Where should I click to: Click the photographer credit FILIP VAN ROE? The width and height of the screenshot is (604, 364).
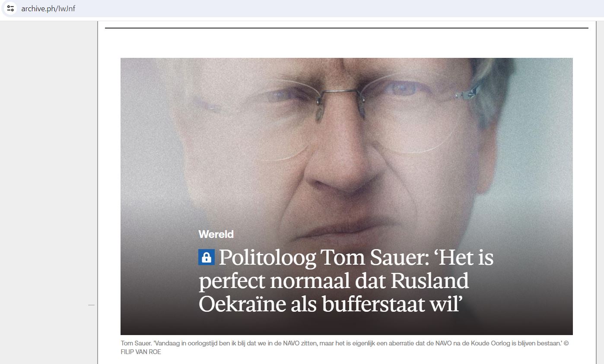pos(141,352)
